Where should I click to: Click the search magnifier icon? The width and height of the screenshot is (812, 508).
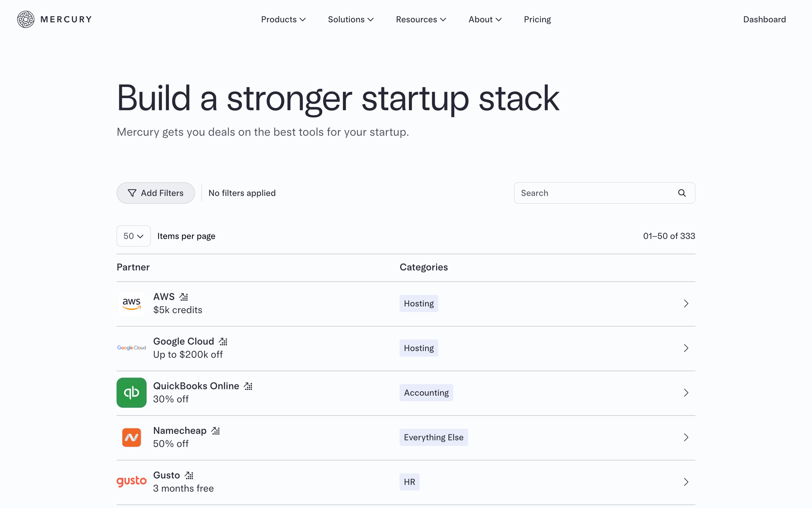682,193
